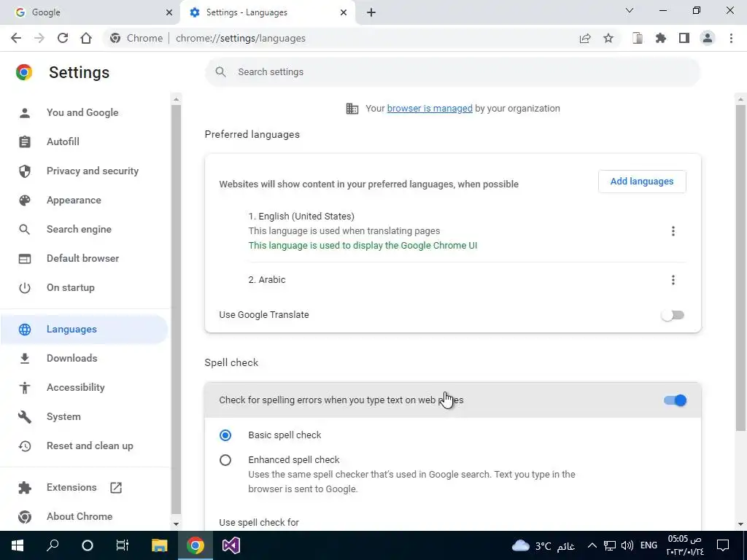Click the volume speaker tray icon
747x560 pixels.
[627, 545]
